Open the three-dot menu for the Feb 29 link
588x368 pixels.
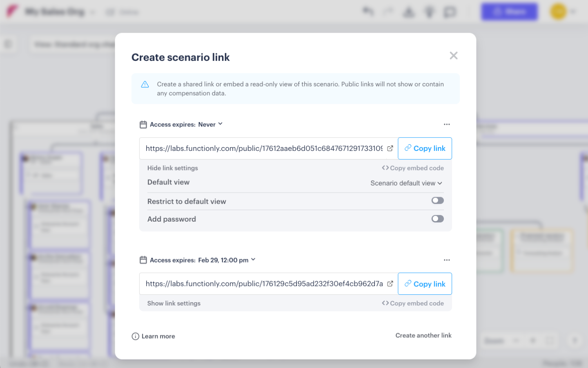447,260
